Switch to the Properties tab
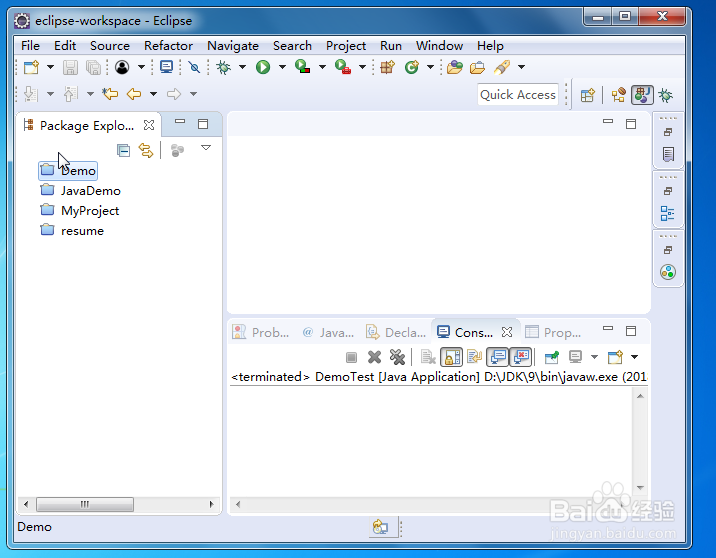The width and height of the screenshot is (716, 558). pos(553,332)
